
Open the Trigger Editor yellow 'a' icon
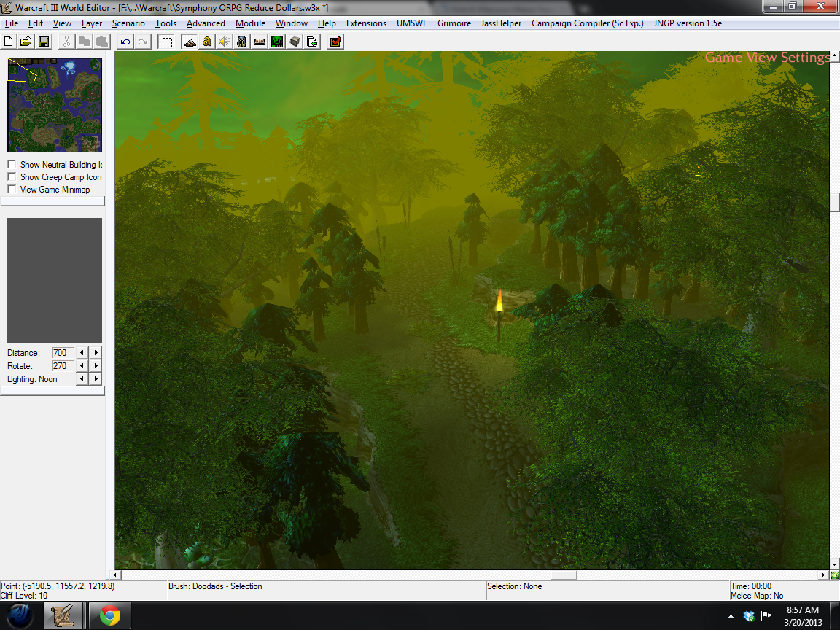pyautogui.click(x=207, y=42)
